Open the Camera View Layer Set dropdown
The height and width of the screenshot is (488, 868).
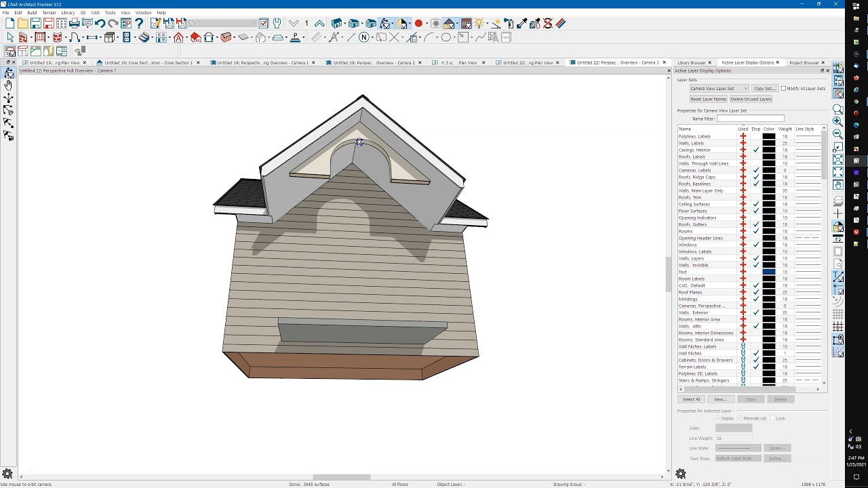click(x=719, y=89)
